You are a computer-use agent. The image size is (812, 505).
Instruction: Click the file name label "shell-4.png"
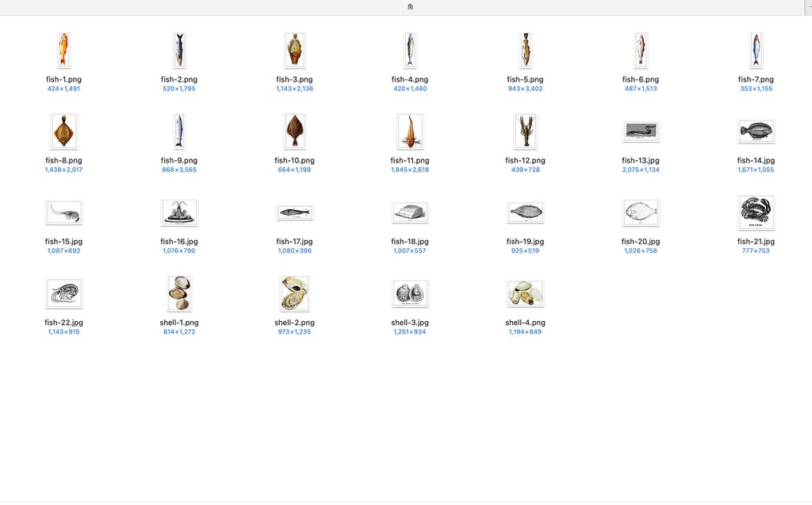pyautogui.click(x=525, y=322)
